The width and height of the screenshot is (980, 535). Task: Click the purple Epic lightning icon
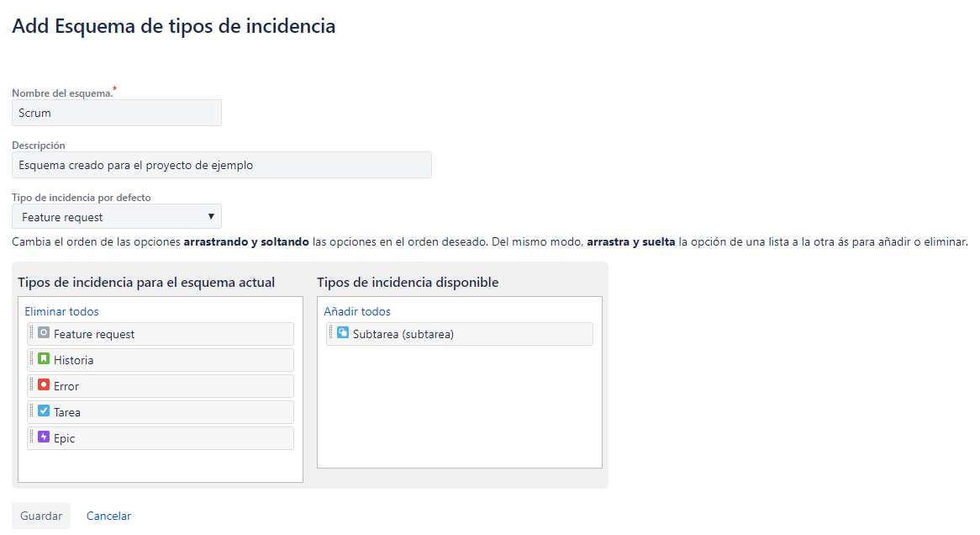pos(43,437)
